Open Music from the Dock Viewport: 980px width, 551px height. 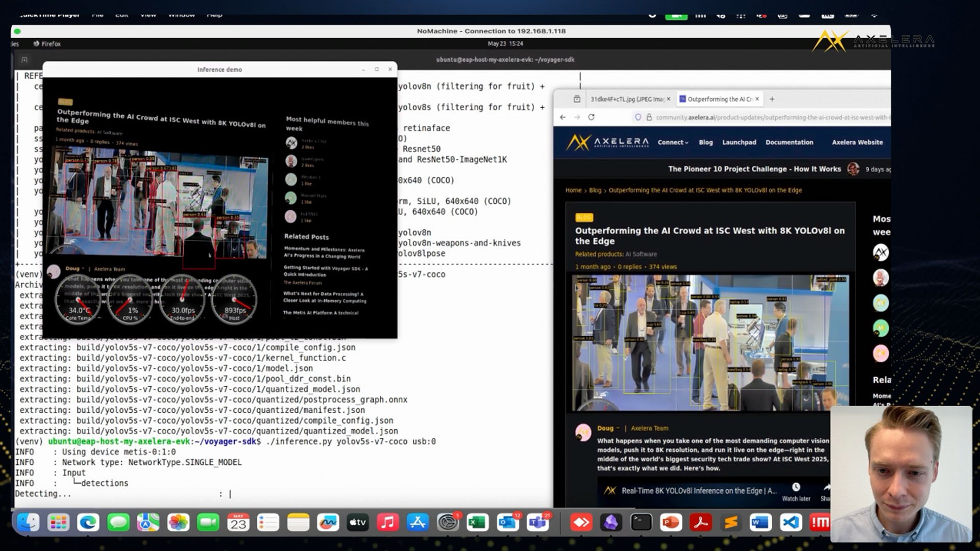(x=388, y=522)
